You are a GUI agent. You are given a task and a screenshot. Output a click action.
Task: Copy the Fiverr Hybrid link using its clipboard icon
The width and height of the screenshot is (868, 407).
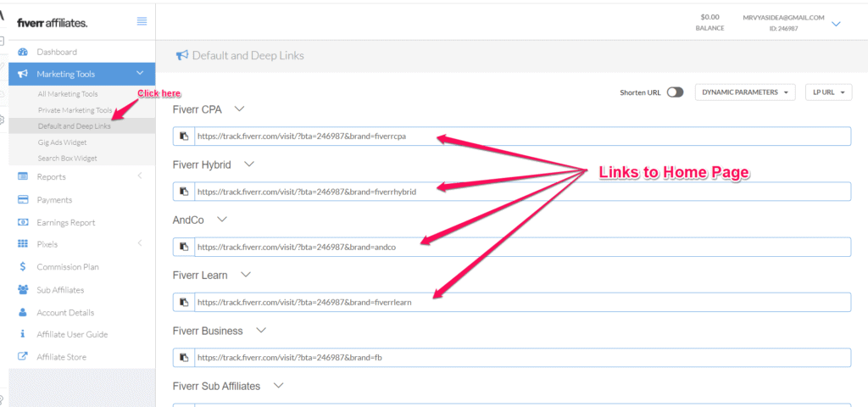183,192
